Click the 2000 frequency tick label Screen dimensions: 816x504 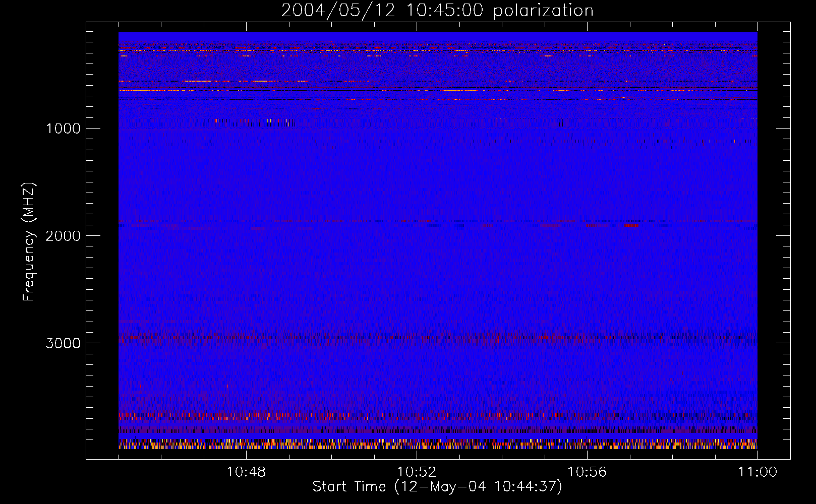[x=63, y=236]
